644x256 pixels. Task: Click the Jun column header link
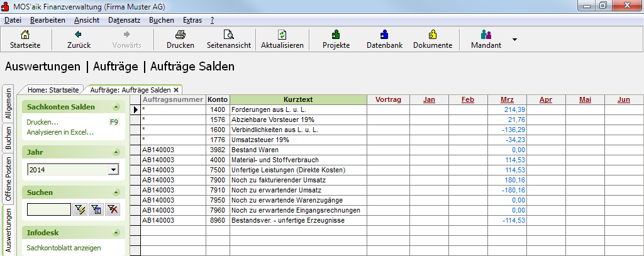623,99
